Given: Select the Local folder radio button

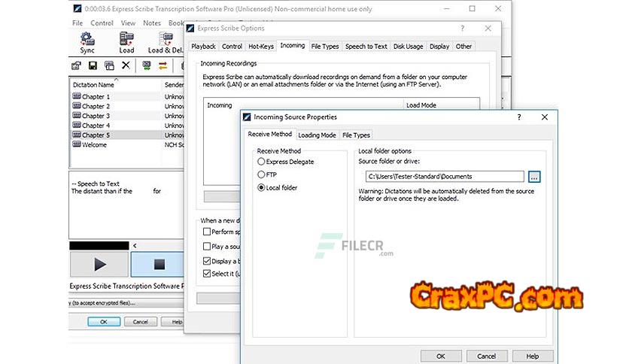Looking at the screenshot, I should click(261, 187).
